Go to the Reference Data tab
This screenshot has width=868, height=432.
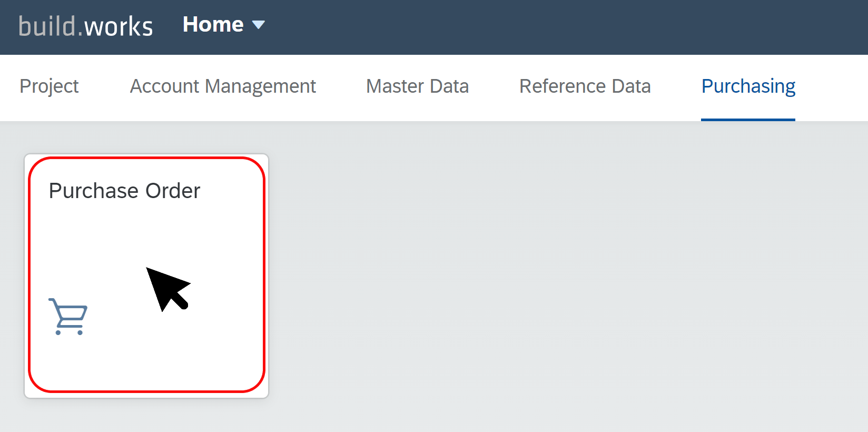click(585, 86)
